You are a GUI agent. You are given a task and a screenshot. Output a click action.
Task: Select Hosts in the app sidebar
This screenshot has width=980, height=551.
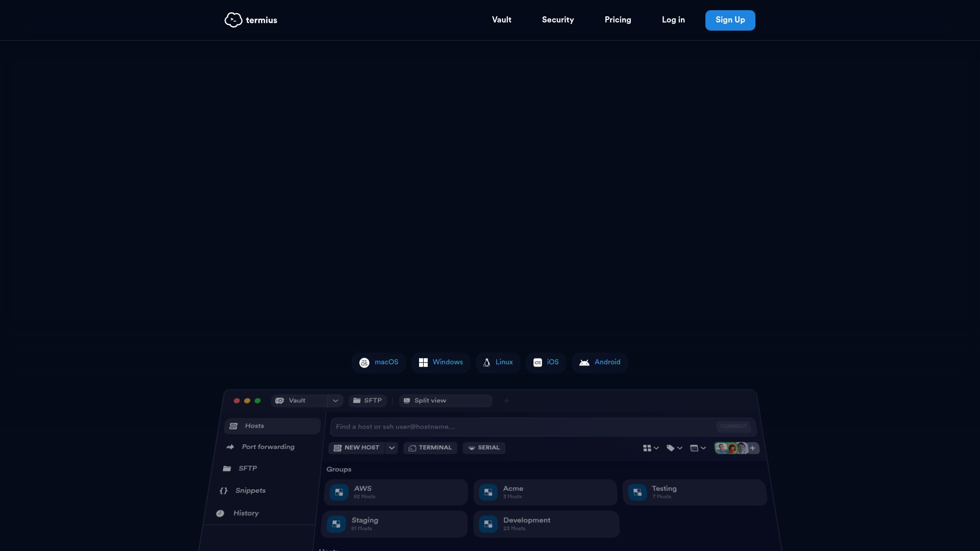272,426
